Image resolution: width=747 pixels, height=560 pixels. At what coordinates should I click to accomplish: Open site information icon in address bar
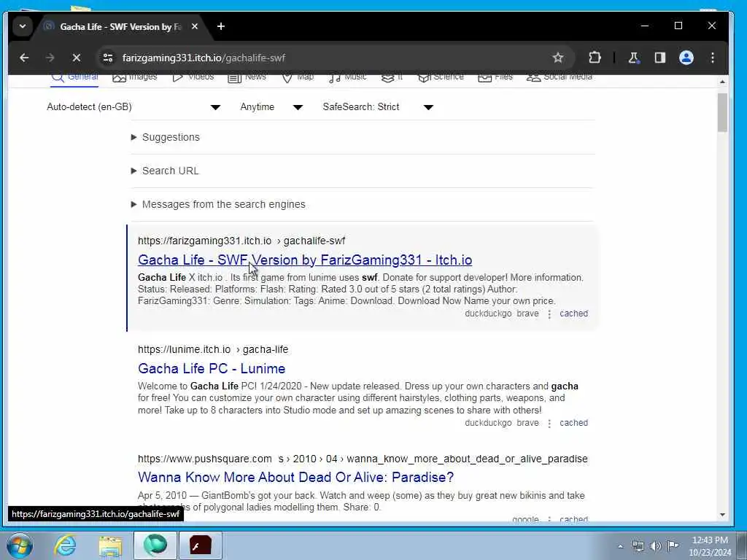click(108, 58)
